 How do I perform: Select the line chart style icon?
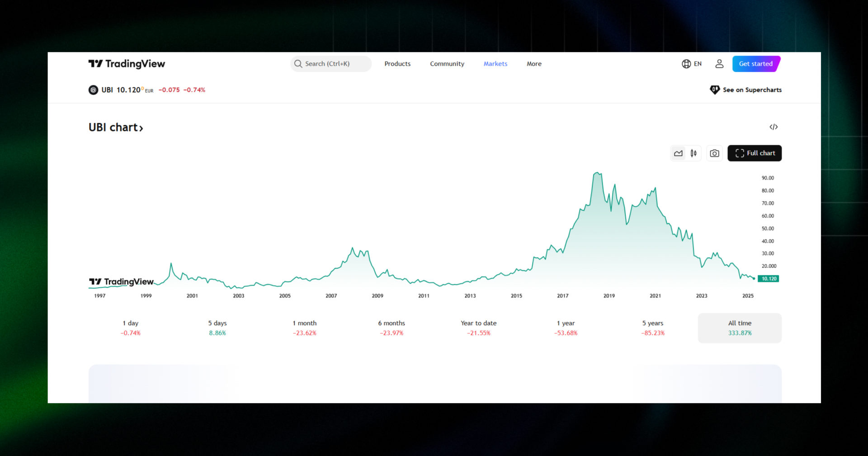pyautogui.click(x=678, y=153)
